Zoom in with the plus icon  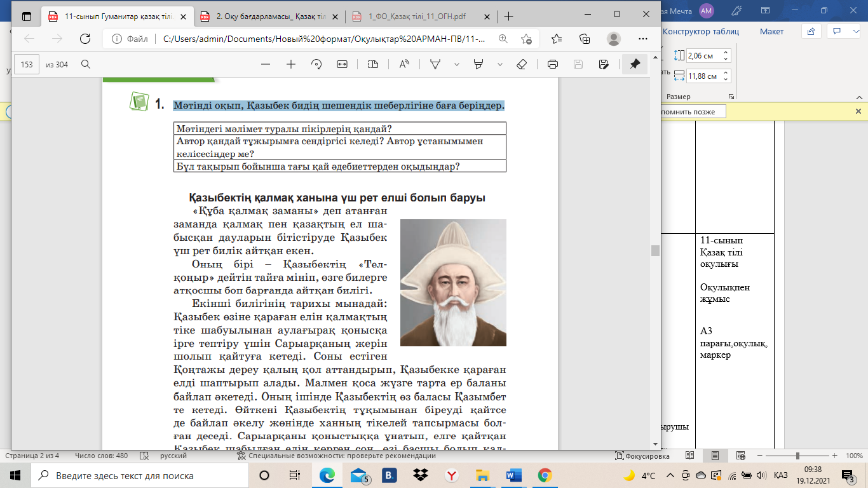point(291,64)
